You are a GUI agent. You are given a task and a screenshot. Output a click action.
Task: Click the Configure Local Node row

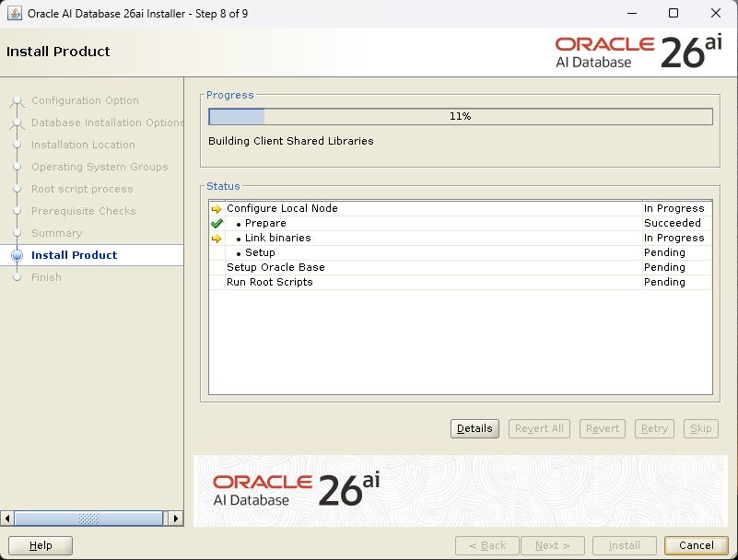click(461, 208)
